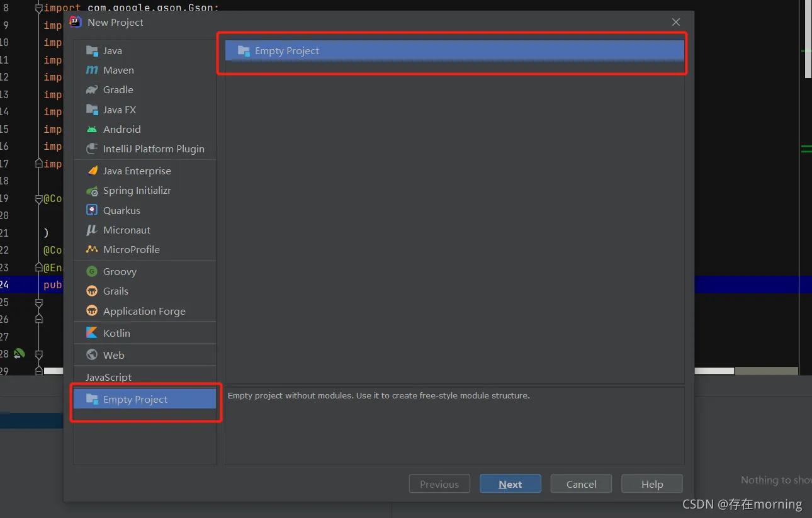Choose the Grails project icon
The height and width of the screenshot is (518, 812).
tap(92, 291)
